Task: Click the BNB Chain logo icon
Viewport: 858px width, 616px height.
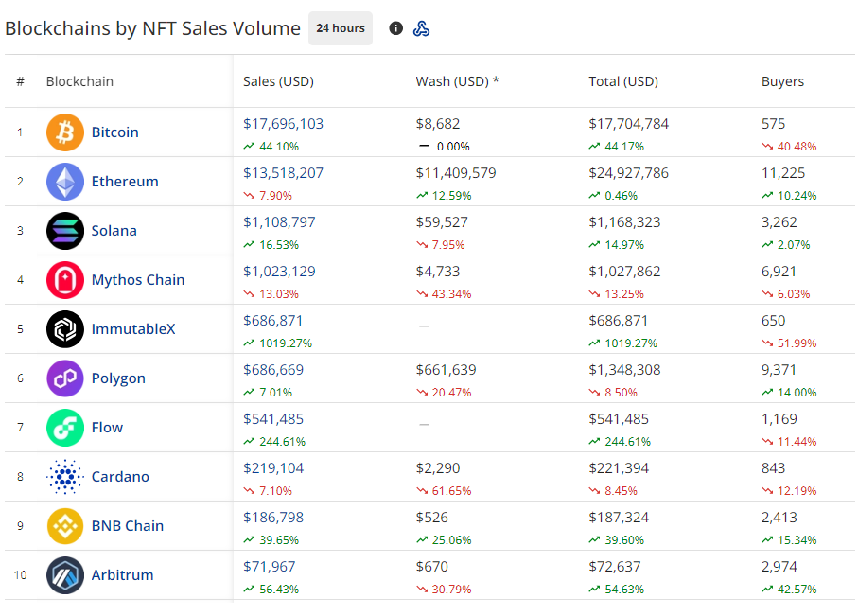Action: pyautogui.click(x=65, y=526)
